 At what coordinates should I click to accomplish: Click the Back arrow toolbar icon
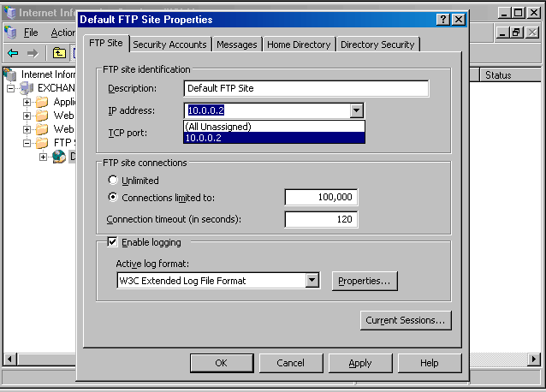click(13, 53)
